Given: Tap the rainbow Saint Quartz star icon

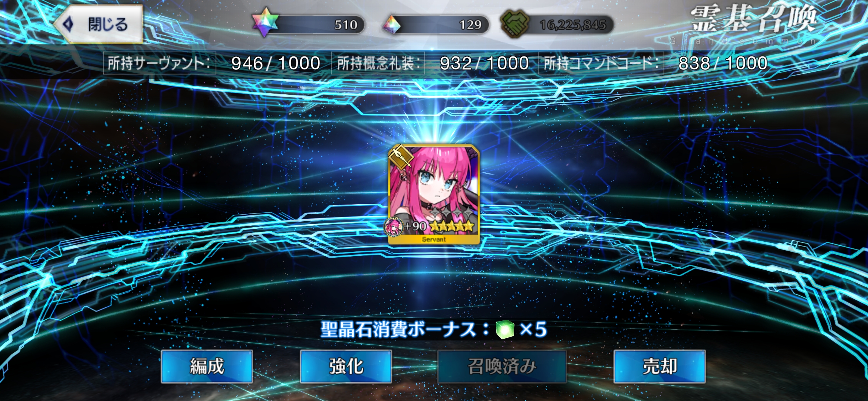Looking at the screenshot, I should (x=265, y=22).
